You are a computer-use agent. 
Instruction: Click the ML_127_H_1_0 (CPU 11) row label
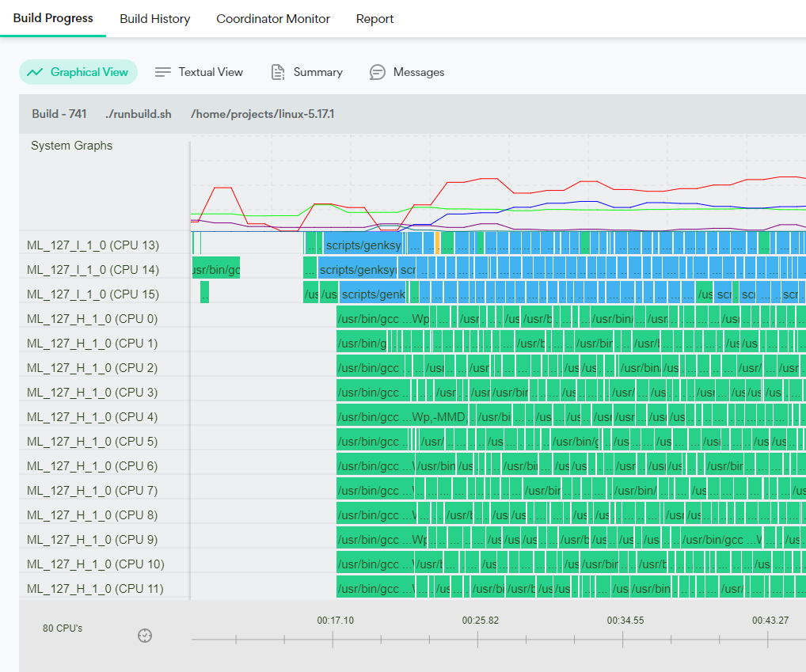coord(95,589)
